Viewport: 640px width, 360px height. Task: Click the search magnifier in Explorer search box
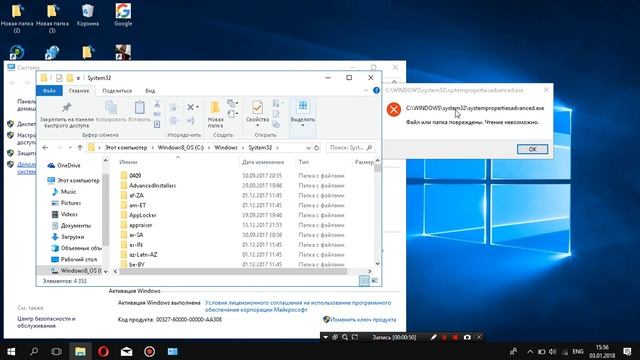pos(369,148)
